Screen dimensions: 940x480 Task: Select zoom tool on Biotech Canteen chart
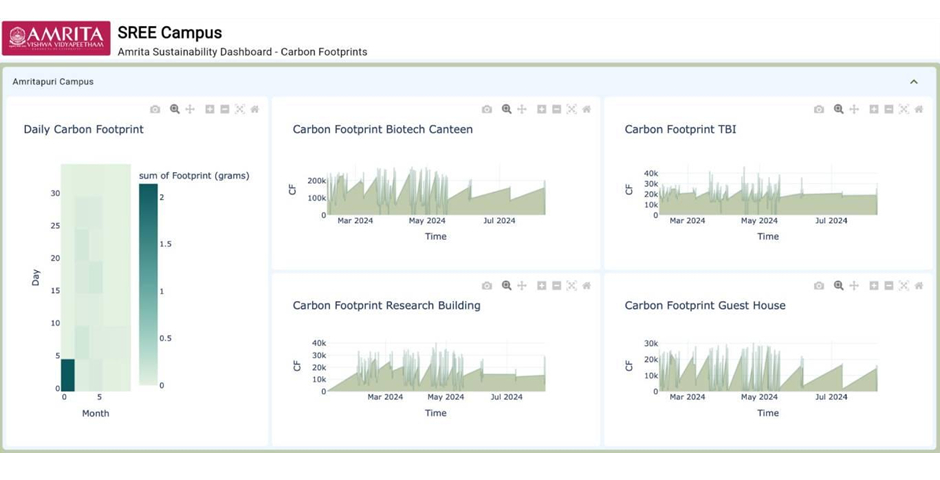click(507, 109)
